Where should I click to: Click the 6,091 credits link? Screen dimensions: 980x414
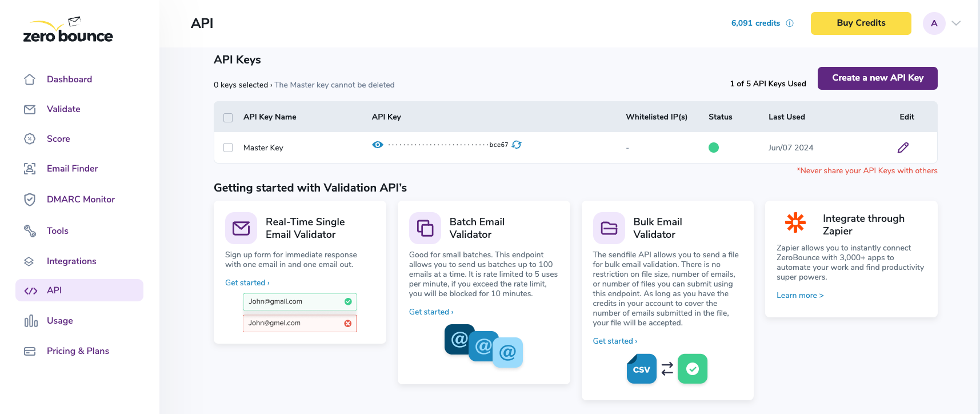coord(755,23)
